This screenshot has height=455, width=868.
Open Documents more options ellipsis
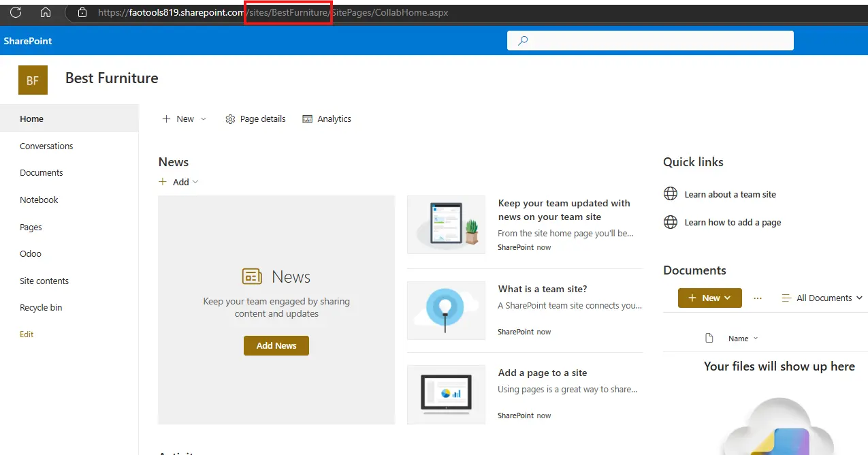click(758, 298)
